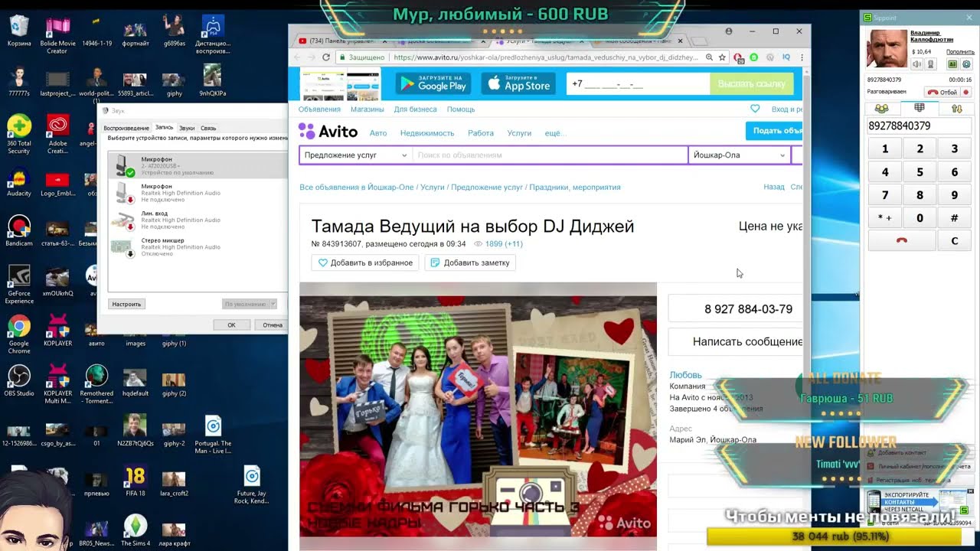
Task: Switch to Воспроизведение tab in sound dialog
Action: [x=126, y=128]
